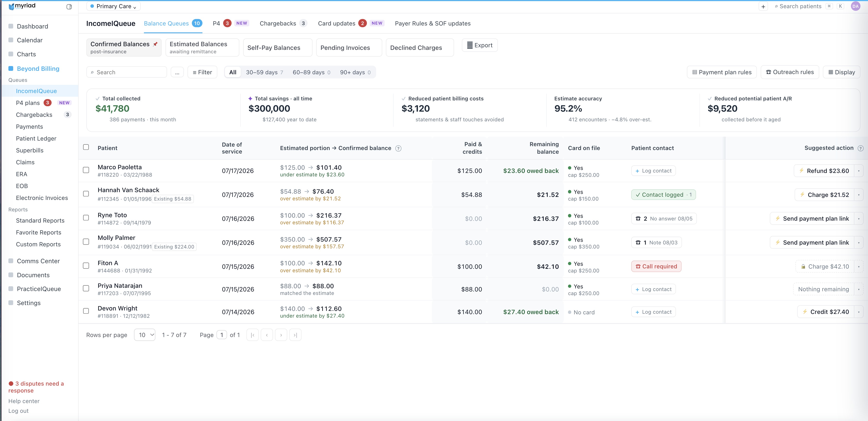Select the Molly Palmer row checkbox

pos(86,242)
